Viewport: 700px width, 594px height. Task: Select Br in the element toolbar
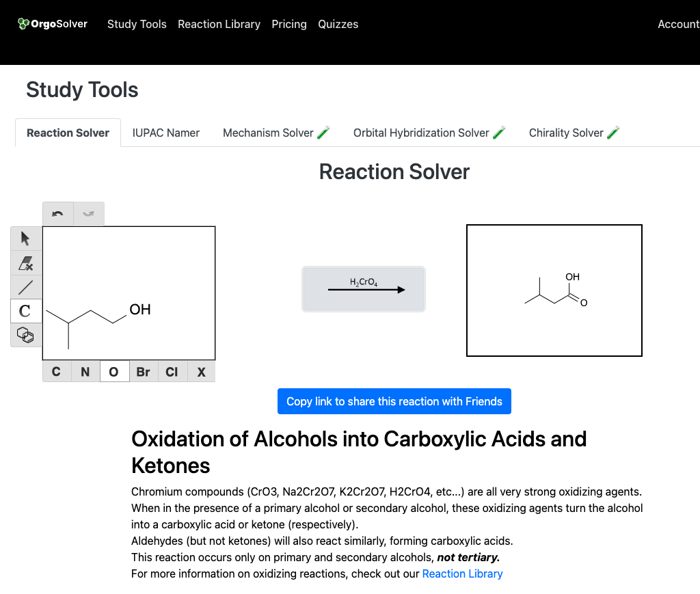pyautogui.click(x=143, y=371)
